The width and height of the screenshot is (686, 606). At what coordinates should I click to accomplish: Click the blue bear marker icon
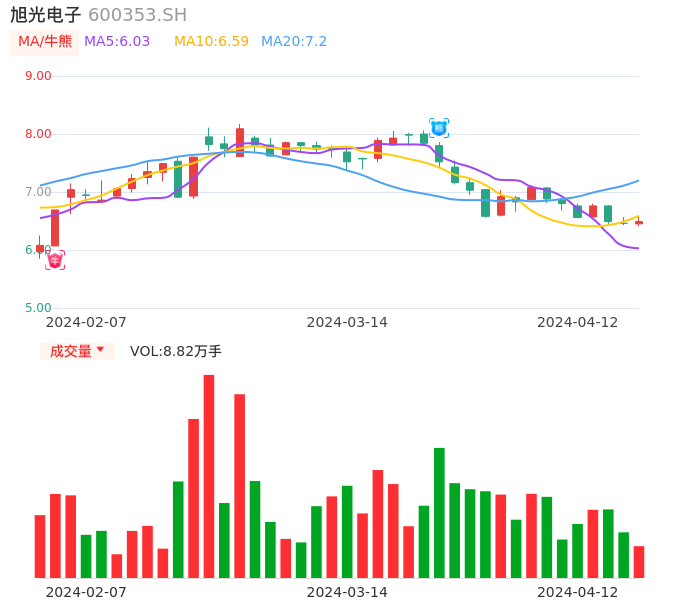(x=439, y=127)
